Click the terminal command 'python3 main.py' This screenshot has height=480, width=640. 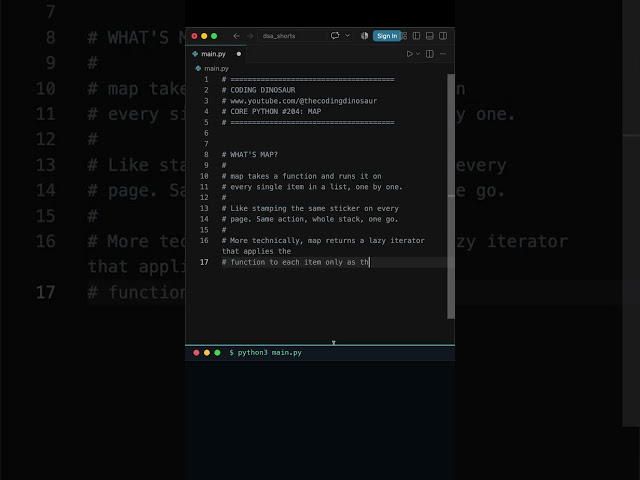269,353
